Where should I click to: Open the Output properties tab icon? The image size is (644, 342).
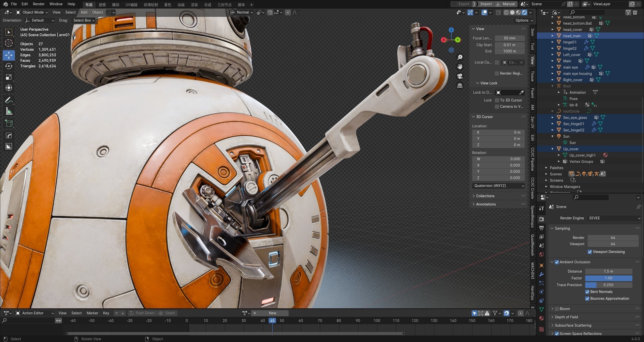(x=541, y=228)
